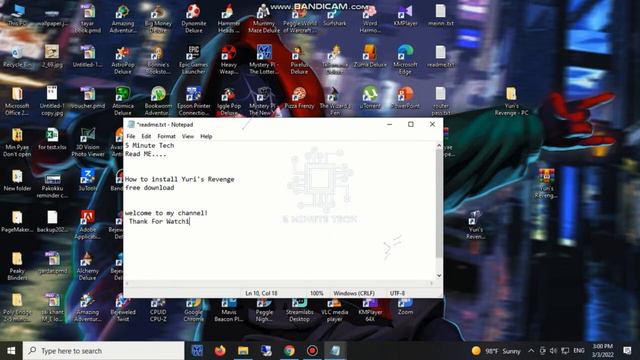Select the uTorrent desktop icon

[370, 98]
